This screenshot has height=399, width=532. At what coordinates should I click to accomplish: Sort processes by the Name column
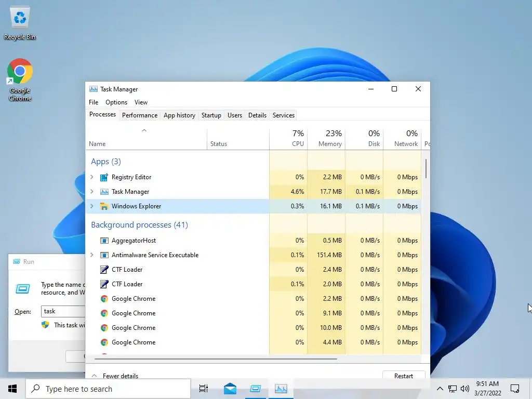pos(146,139)
